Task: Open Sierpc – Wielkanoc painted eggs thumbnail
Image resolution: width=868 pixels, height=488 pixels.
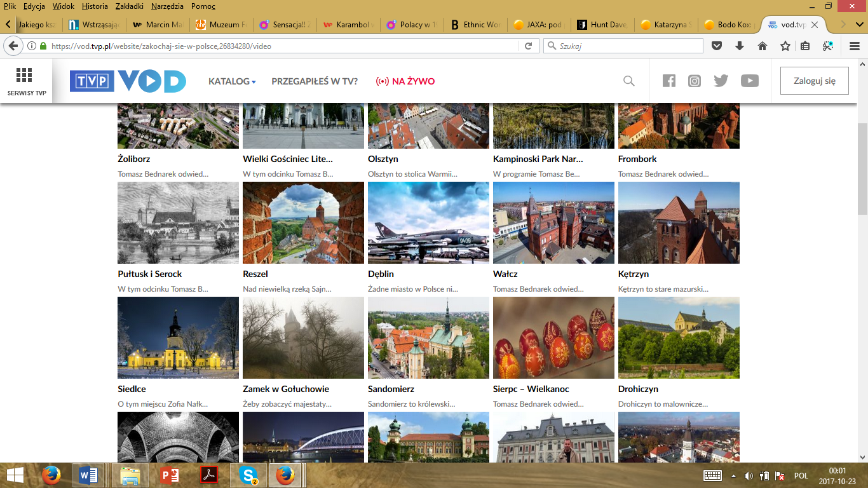Action: (553, 337)
